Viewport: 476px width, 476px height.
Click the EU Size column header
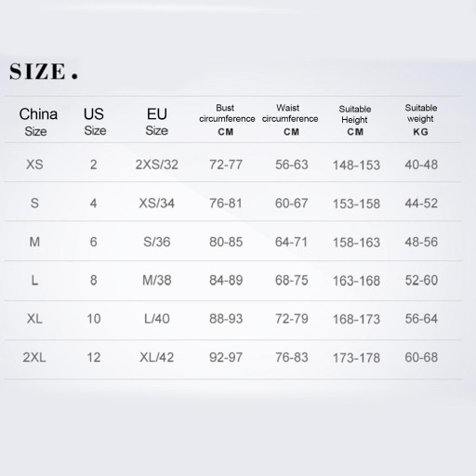157,122
